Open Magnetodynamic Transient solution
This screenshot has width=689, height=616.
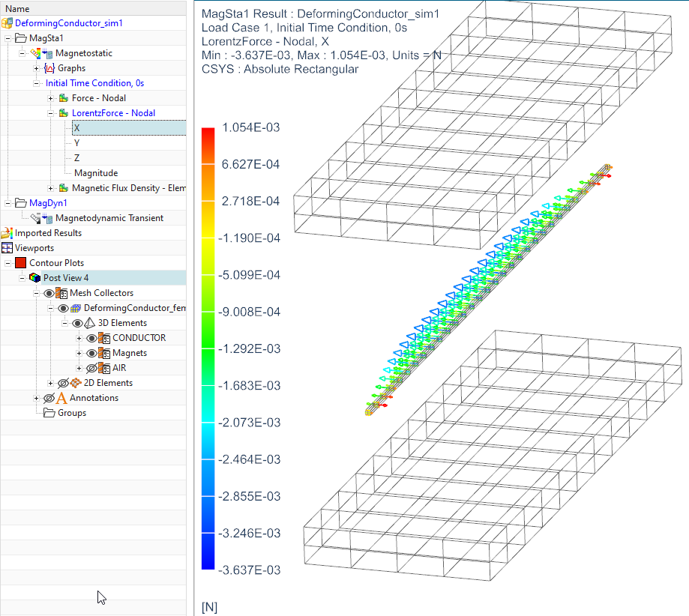(109, 218)
